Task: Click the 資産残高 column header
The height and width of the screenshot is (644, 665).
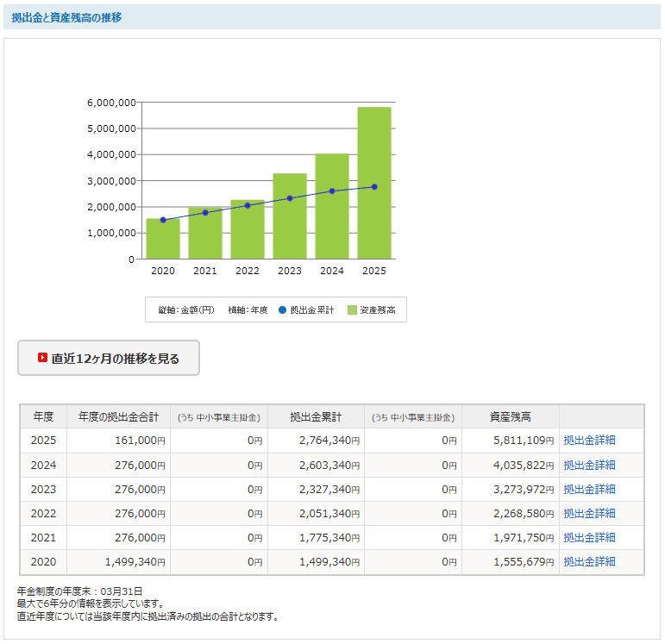Action: coord(510,416)
